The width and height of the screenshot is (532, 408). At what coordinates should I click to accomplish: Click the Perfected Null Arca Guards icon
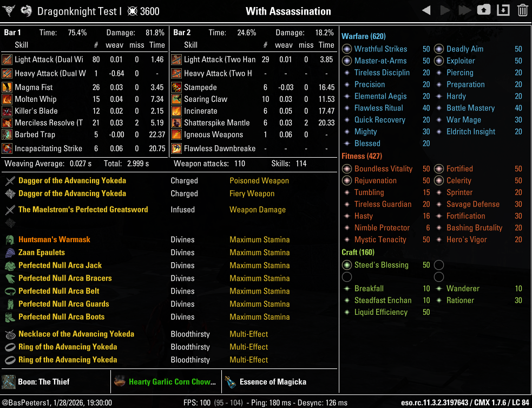(x=10, y=304)
